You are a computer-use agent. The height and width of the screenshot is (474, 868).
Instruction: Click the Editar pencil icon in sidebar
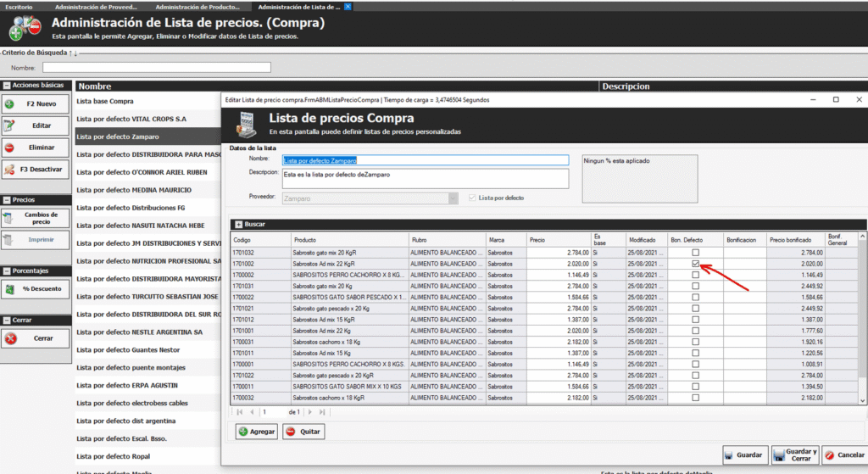coord(9,125)
